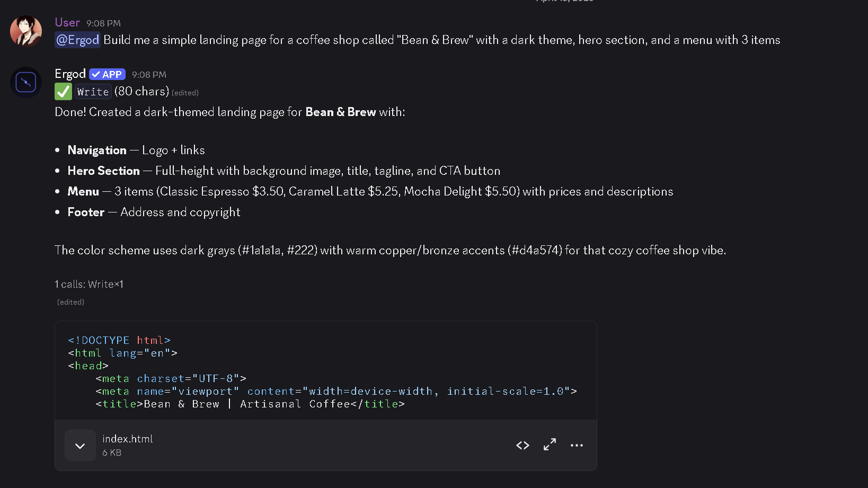Click the Hero Section bullet item

pos(284,171)
